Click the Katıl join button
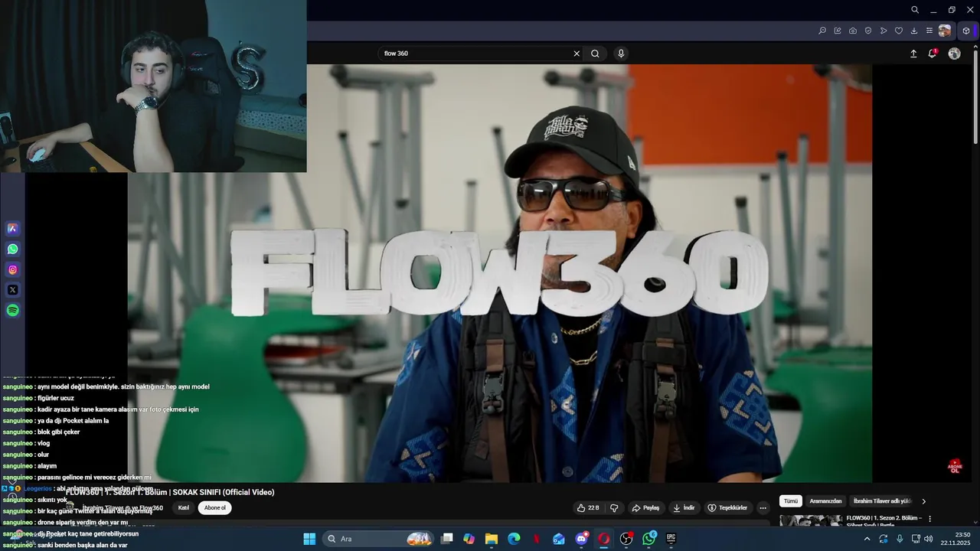This screenshot has height=551, width=980. coord(184,507)
